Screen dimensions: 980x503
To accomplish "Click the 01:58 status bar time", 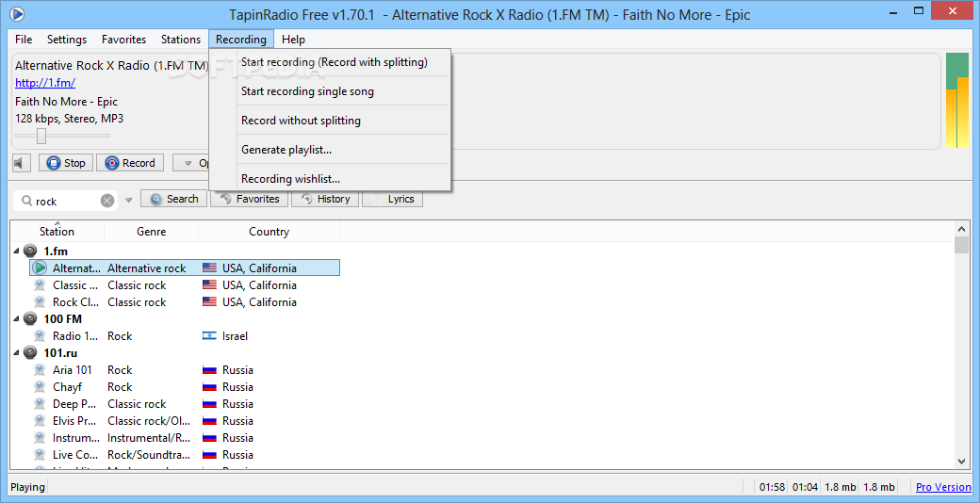I will pos(772,487).
